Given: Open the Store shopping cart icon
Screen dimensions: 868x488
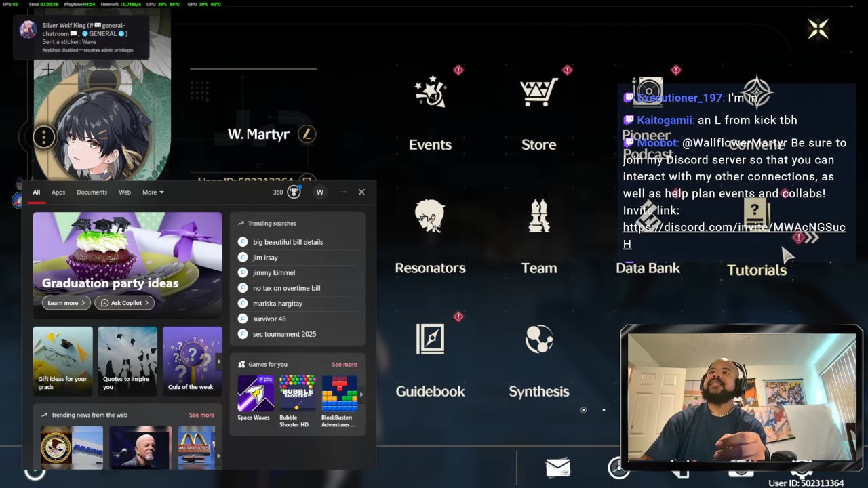Looking at the screenshot, I should tap(538, 93).
